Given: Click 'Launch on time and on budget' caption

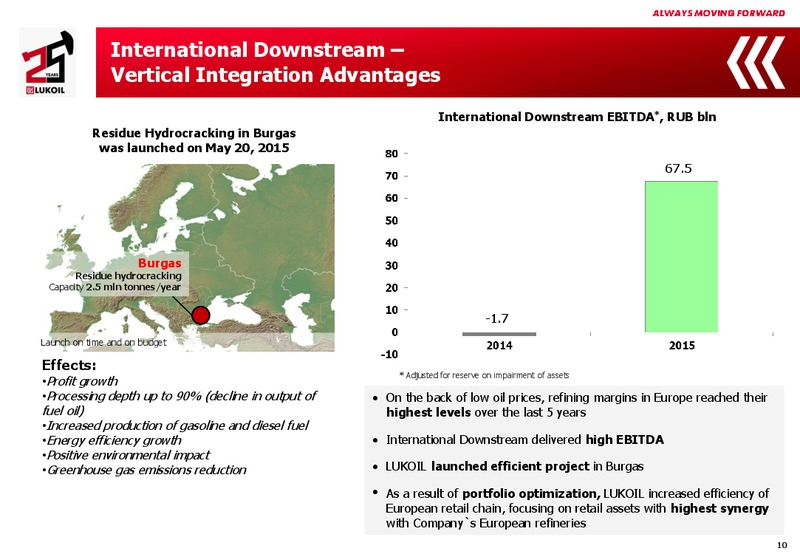Looking at the screenshot, I should tap(103, 342).
